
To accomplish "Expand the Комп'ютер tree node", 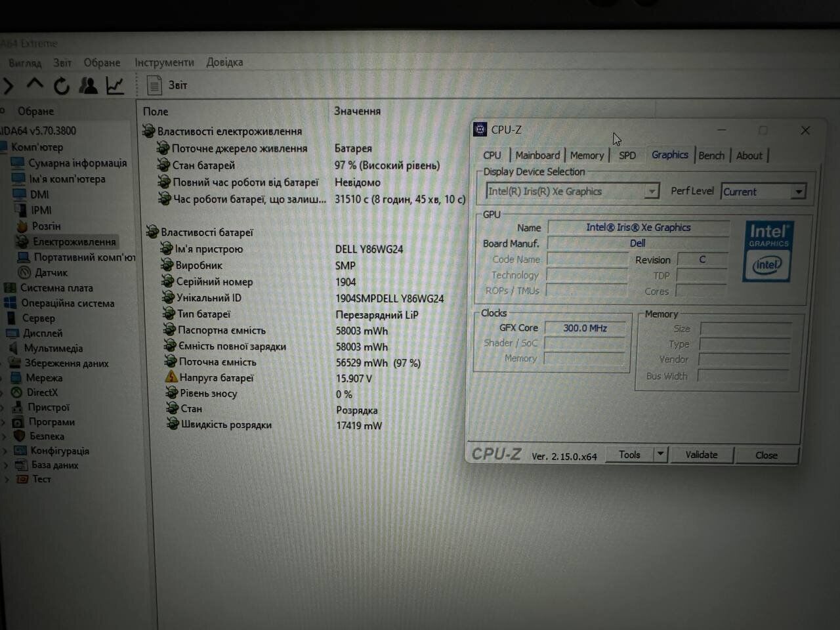I will [x=37, y=147].
